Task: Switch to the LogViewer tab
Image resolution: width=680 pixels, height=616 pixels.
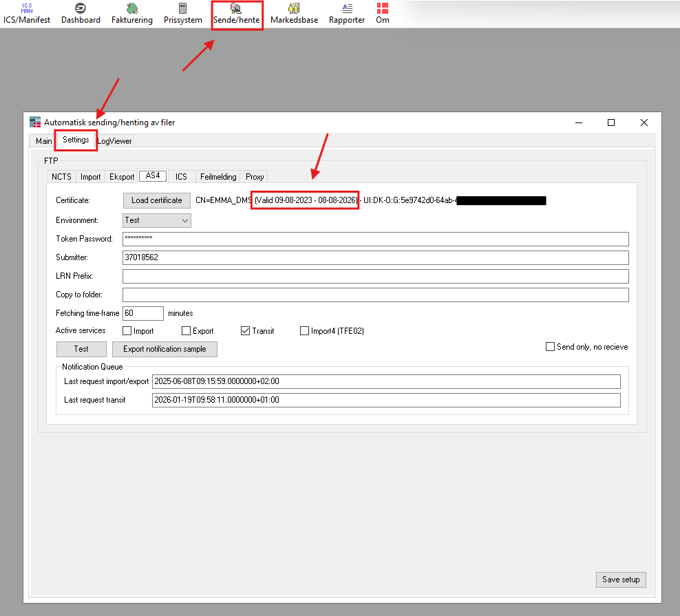Action: tap(116, 141)
